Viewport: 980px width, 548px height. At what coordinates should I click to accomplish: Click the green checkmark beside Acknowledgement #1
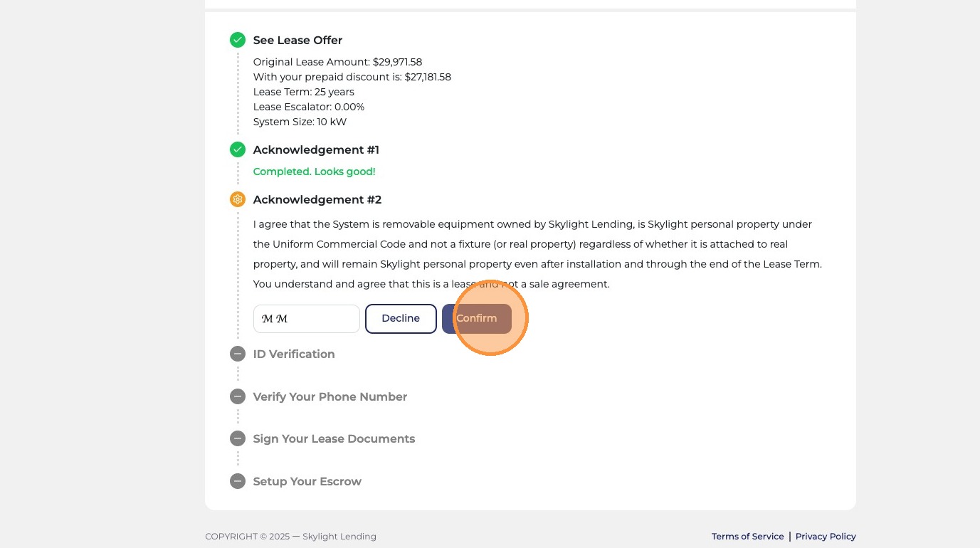click(238, 149)
